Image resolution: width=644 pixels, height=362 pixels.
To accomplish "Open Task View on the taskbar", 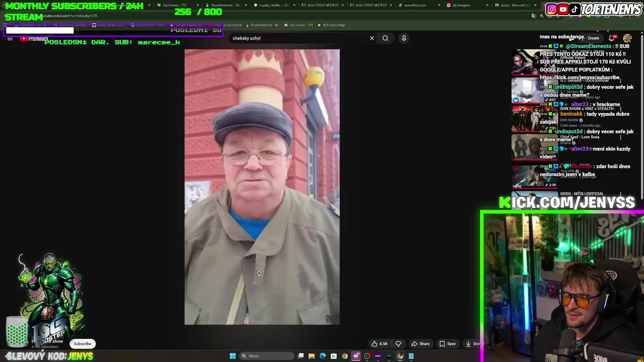I will (301, 356).
